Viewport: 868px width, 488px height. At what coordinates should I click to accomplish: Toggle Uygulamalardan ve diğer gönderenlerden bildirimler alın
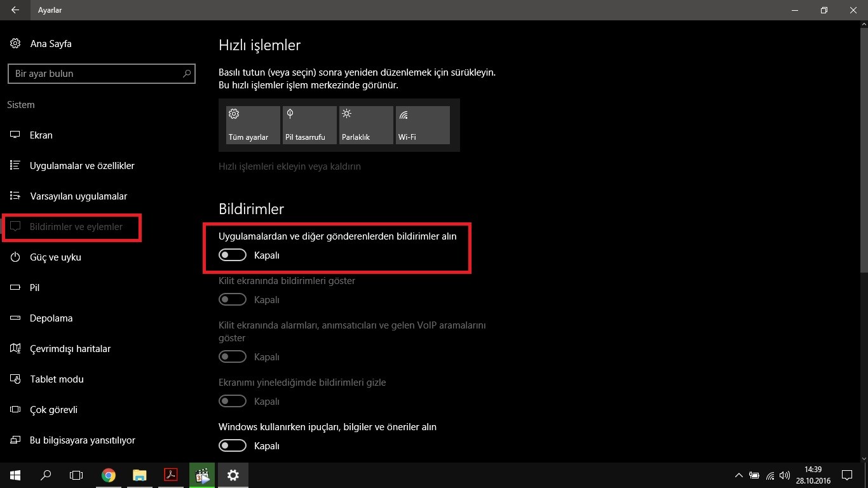[233, 255]
